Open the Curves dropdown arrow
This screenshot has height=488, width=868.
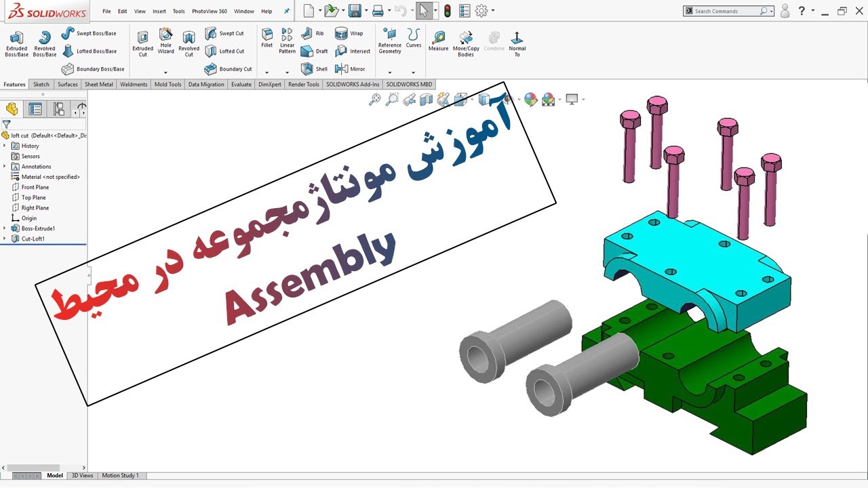(414, 73)
